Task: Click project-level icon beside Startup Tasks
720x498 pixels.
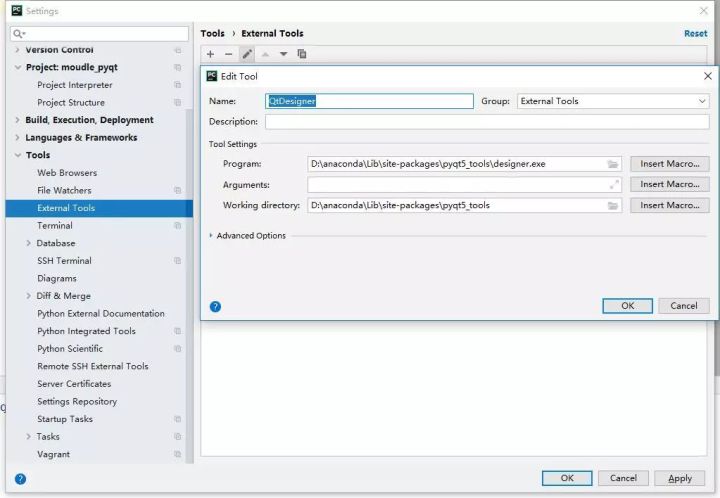Action: [x=178, y=419]
